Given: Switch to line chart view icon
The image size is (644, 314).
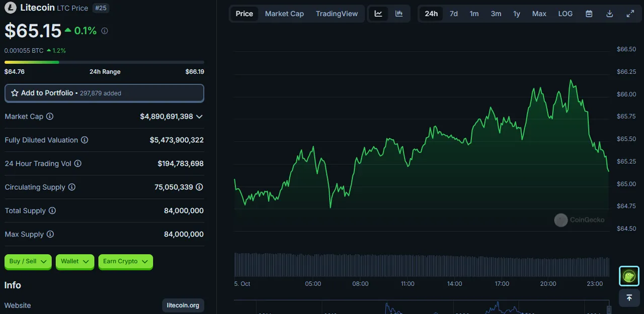Looking at the screenshot, I should click(378, 14).
